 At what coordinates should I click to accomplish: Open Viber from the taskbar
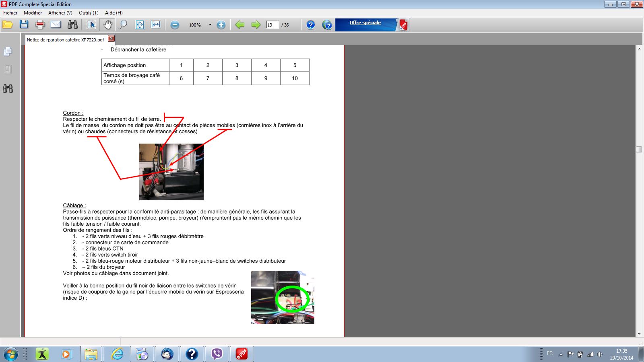click(x=217, y=354)
